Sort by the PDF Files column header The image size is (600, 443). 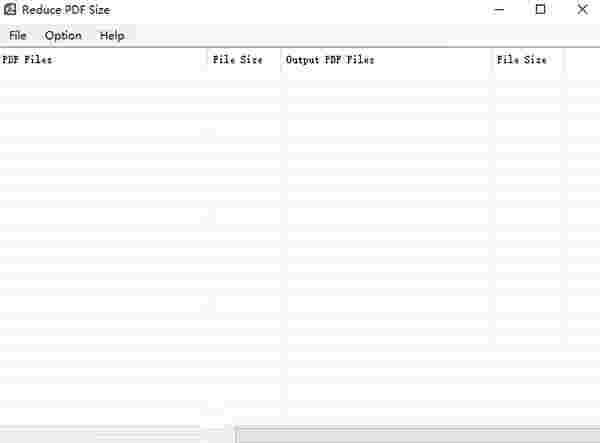click(103, 60)
